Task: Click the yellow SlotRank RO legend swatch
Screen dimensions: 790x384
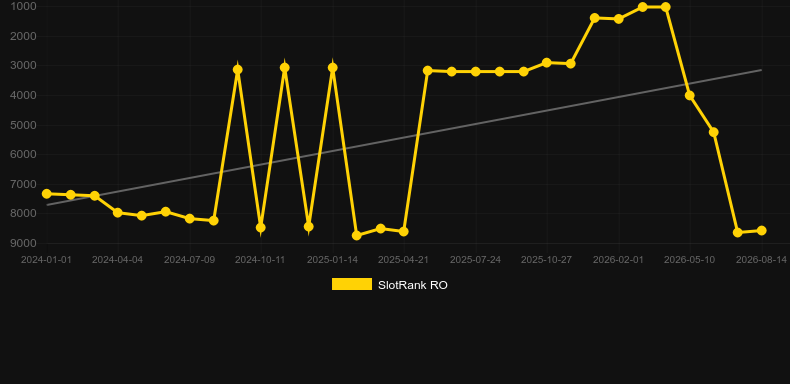Action: (x=352, y=284)
